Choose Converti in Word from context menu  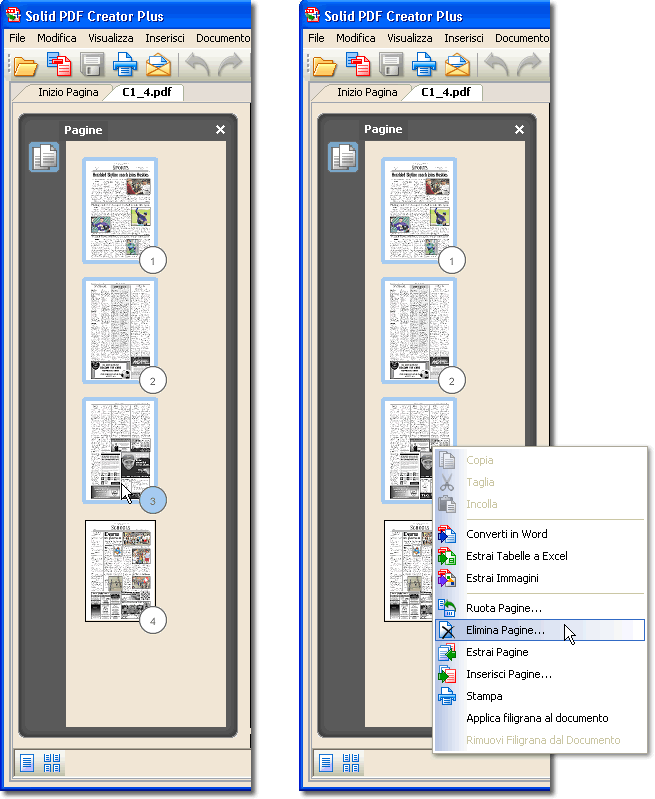click(x=540, y=534)
